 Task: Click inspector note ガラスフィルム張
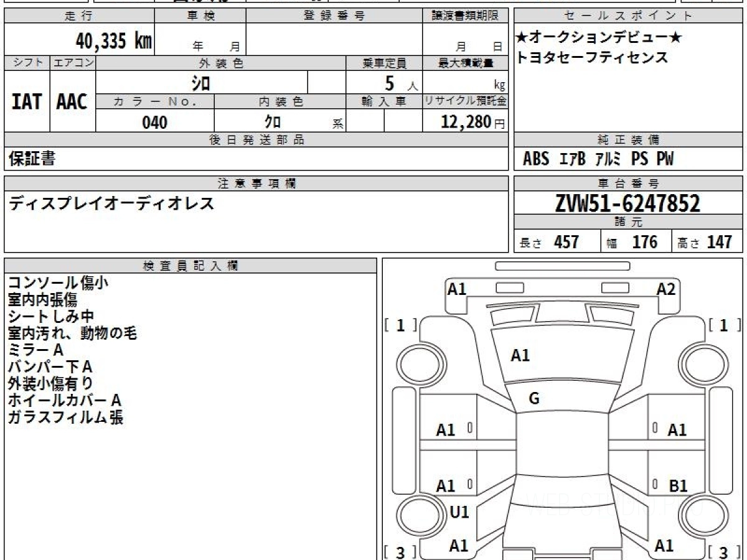click(x=65, y=418)
